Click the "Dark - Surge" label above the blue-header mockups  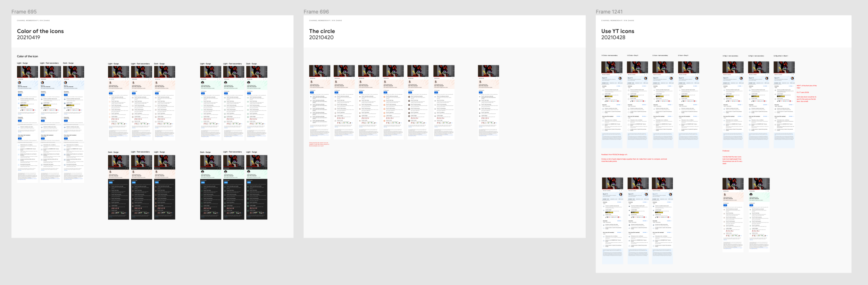pyautogui.click(x=68, y=63)
